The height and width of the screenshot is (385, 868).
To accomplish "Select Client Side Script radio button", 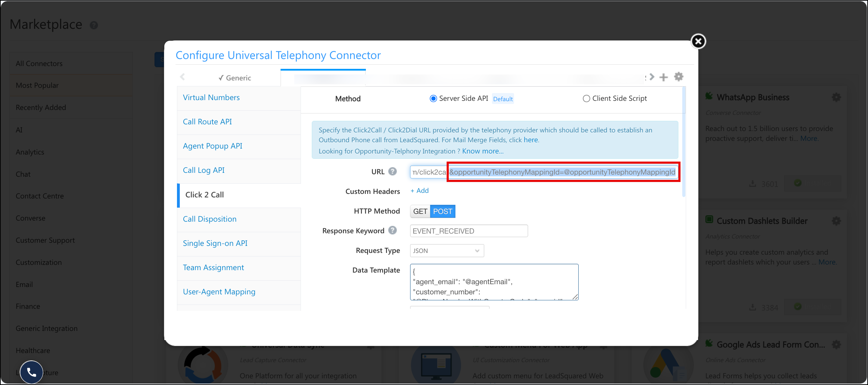I will 586,99.
